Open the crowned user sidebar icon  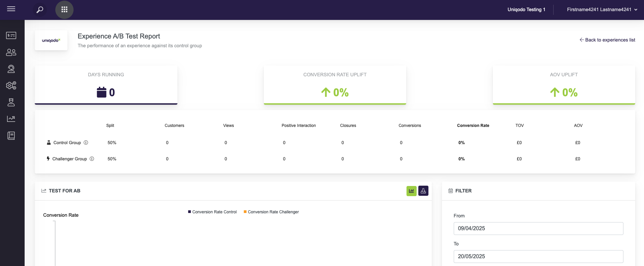point(11,102)
